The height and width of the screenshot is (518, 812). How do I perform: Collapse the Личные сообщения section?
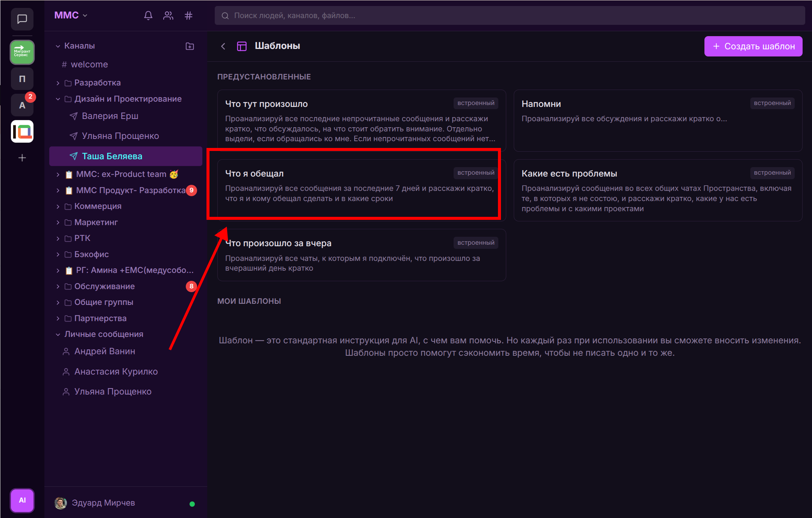(x=58, y=334)
